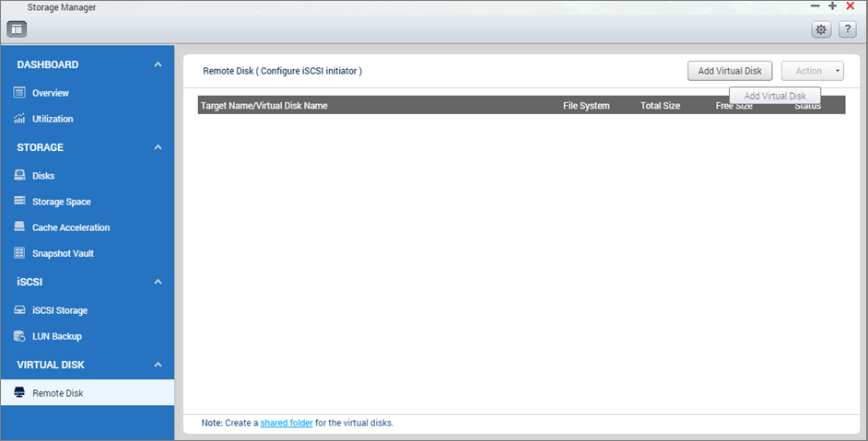The image size is (868, 441).
Task: Open help with the question mark icon
Action: 847,29
